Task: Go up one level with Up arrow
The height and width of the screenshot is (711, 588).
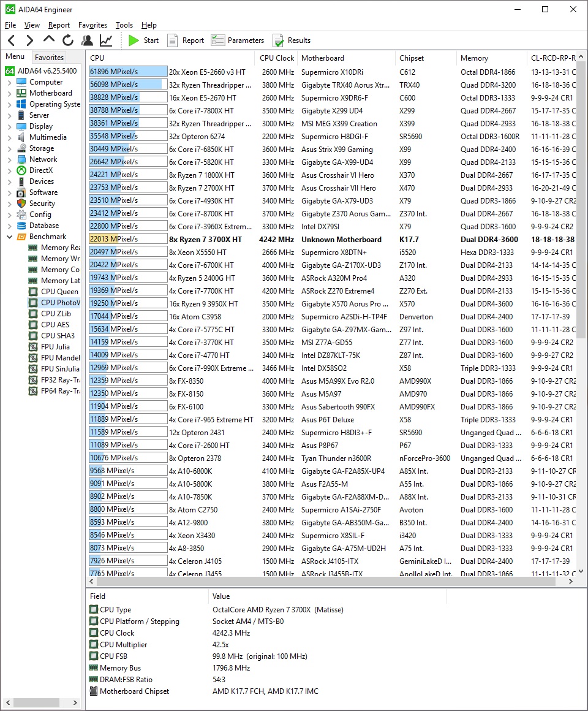Action: click(x=49, y=40)
